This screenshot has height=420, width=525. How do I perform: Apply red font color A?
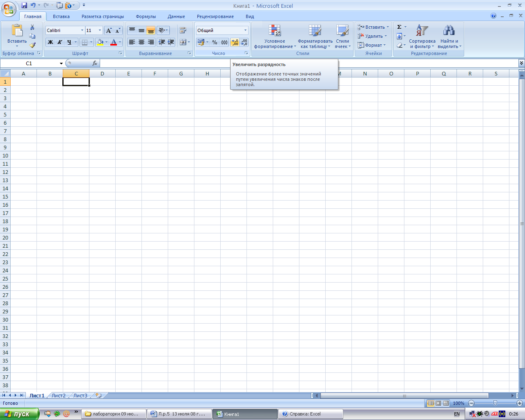114,42
